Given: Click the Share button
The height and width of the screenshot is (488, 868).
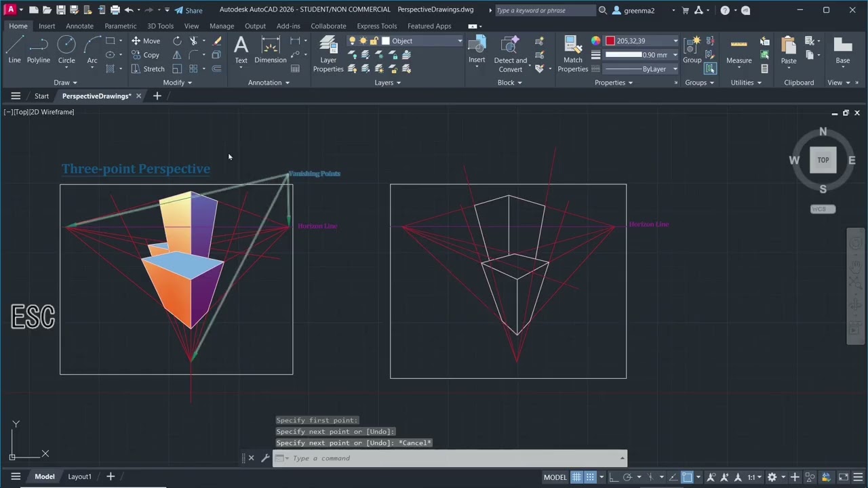Looking at the screenshot, I should click(189, 10).
